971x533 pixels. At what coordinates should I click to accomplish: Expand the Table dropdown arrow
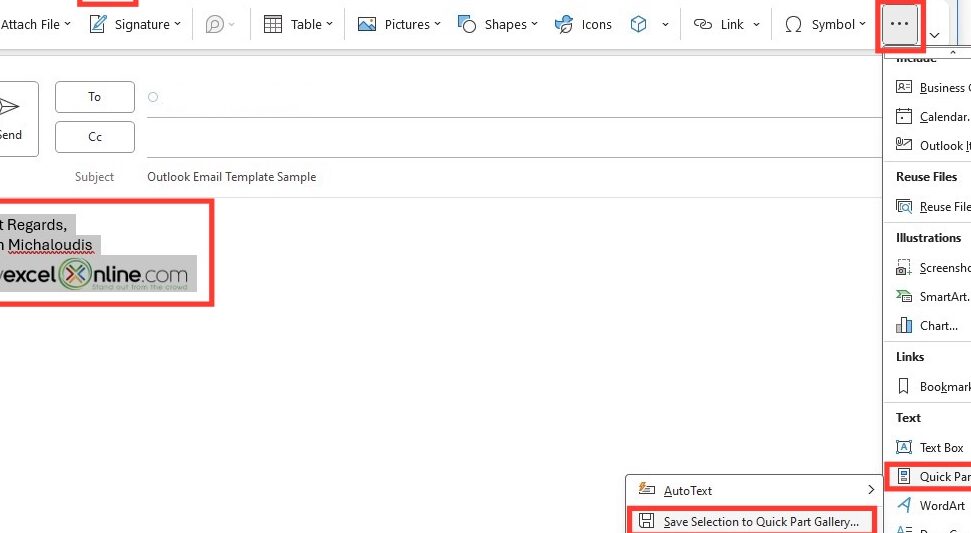point(329,24)
